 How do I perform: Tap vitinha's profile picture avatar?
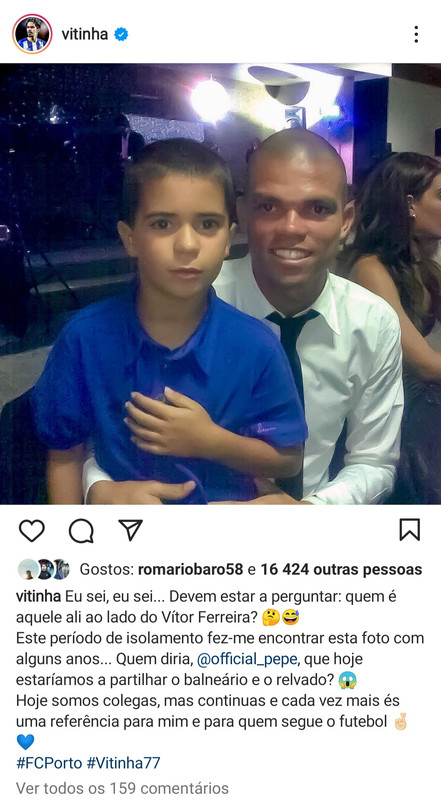click(32, 34)
